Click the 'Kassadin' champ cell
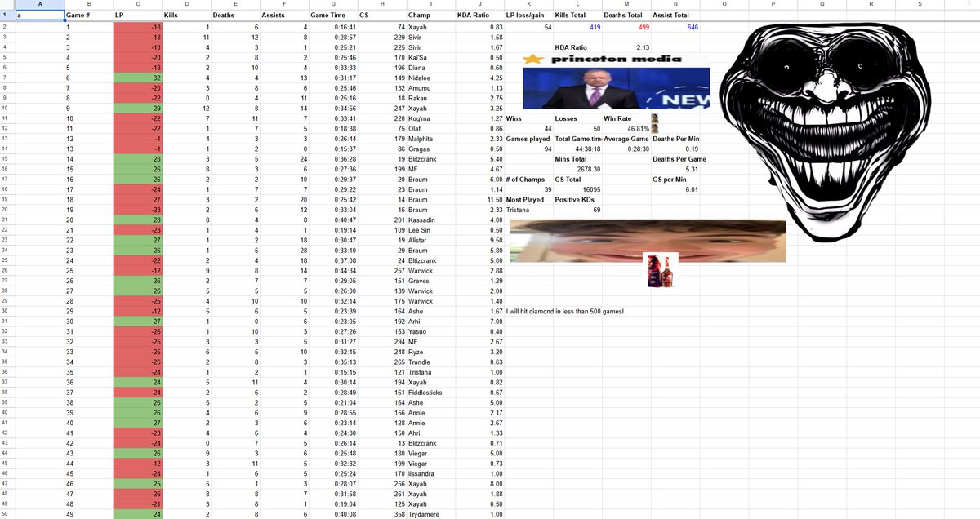This screenshot has height=519, width=980. [430, 220]
